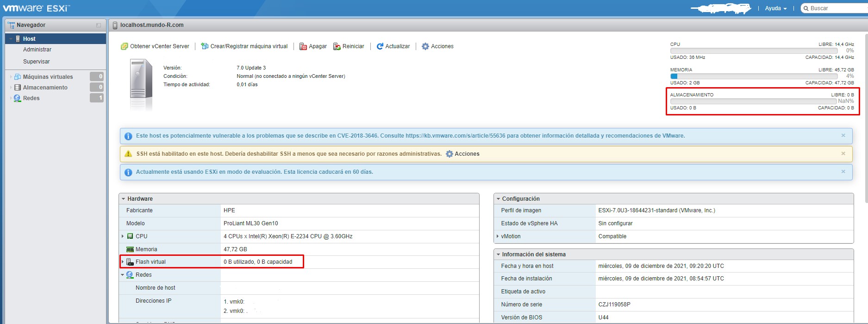Open the Ayuda dropdown menu

[x=776, y=8]
